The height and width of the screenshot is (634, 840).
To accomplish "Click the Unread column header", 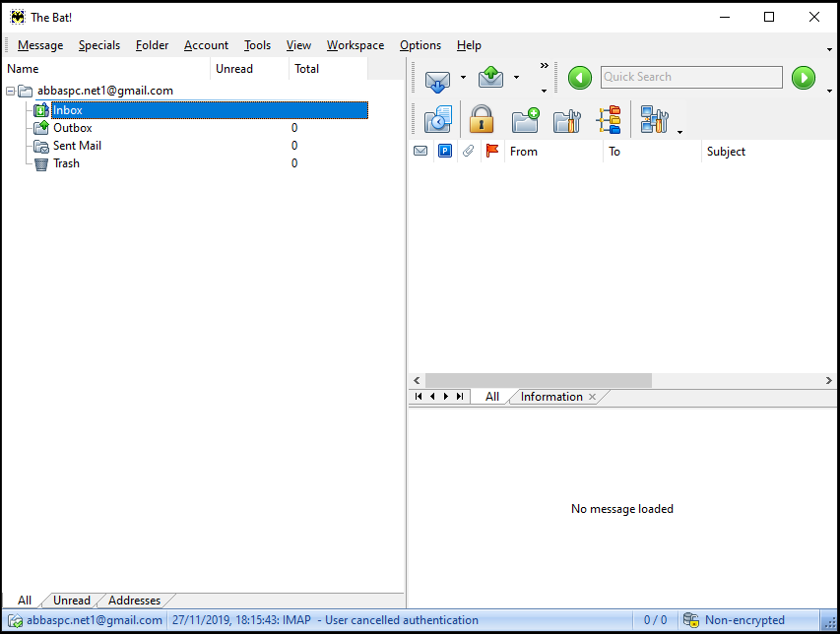I will 250,69.
